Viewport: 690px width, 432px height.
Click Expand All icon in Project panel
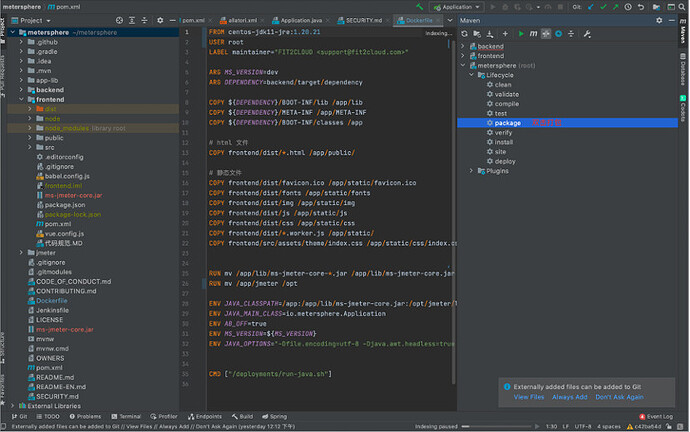(x=132, y=20)
